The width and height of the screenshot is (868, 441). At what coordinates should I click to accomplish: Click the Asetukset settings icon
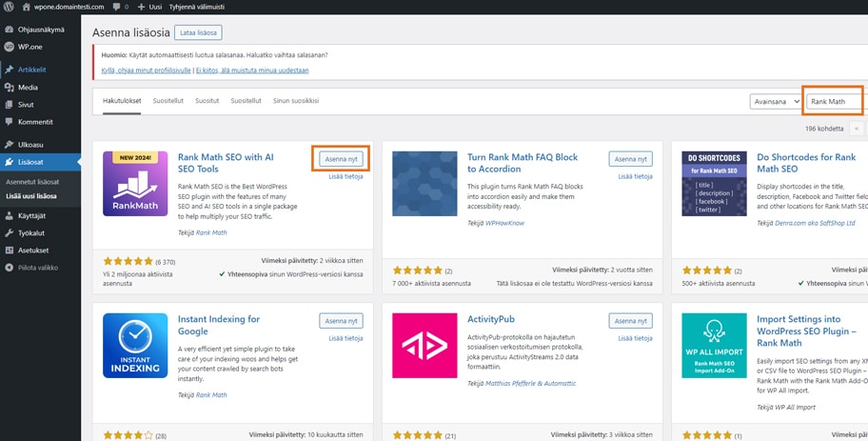[9, 250]
